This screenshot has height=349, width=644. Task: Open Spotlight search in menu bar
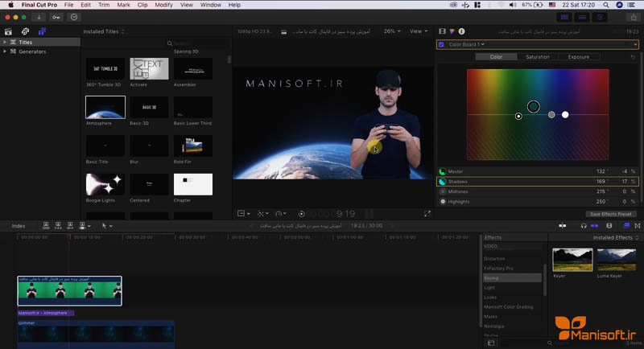[606, 5]
